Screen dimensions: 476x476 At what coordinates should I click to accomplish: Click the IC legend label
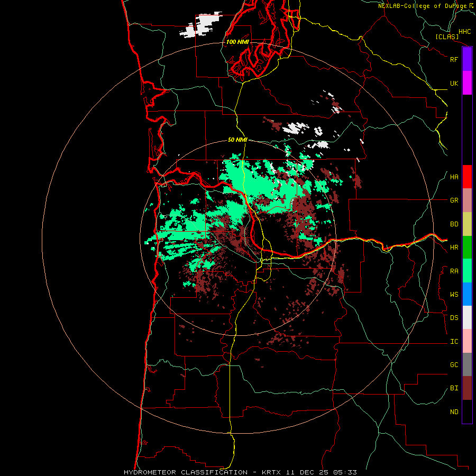[x=454, y=342]
